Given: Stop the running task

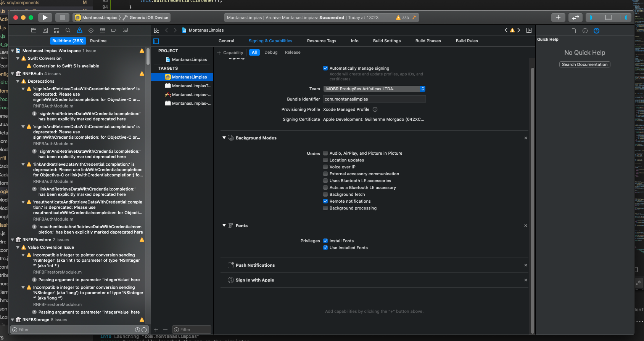Looking at the screenshot, I should coord(62,18).
